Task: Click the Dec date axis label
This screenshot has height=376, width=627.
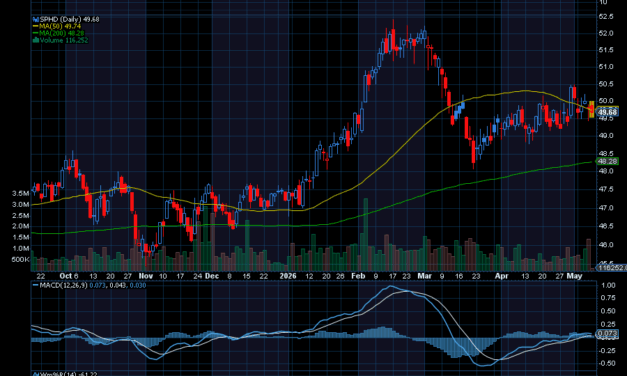Action: click(x=212, y=276)
